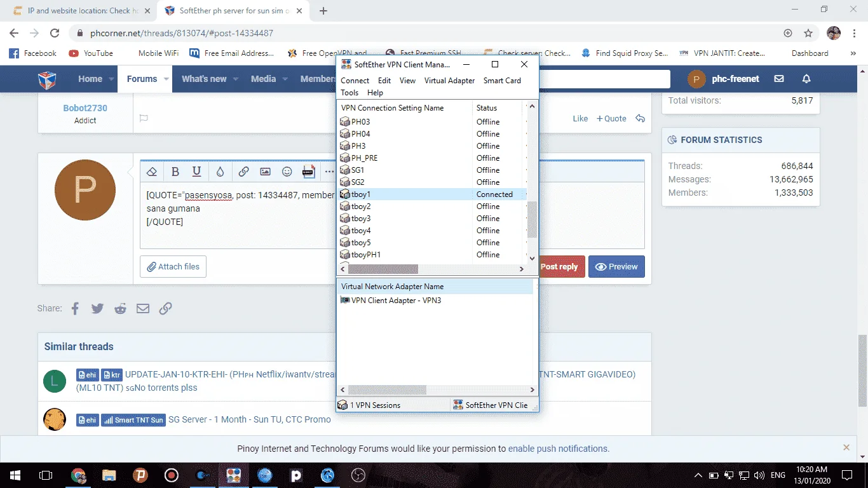
Task: Sort by VPN Connection Setting Name column
Action: 405,108
